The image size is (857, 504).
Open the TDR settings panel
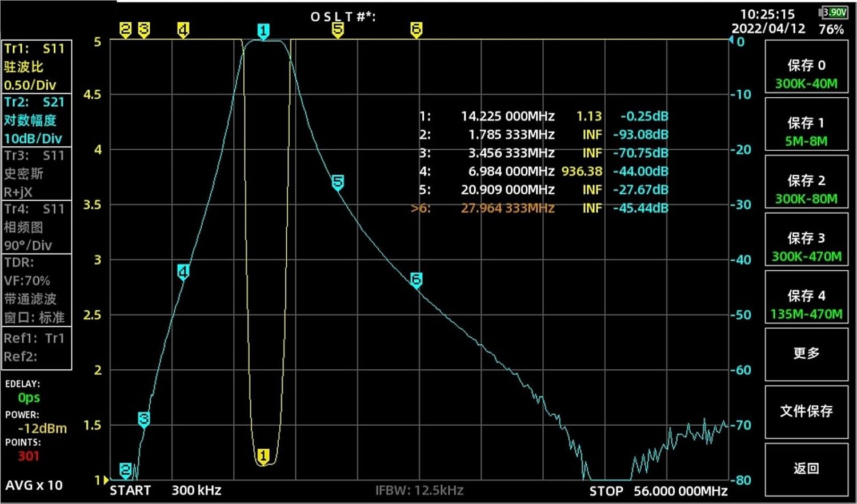pos(37,290)
